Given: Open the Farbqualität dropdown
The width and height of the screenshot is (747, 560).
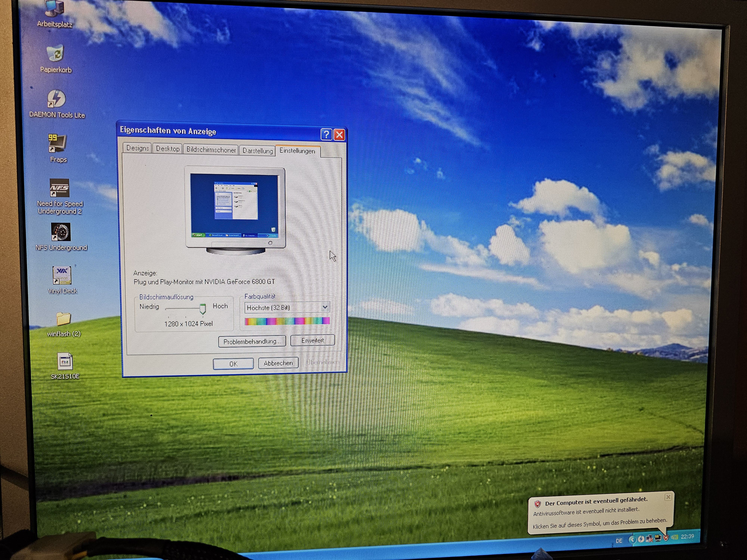Looking at the screenshot, I should point(325,307).
